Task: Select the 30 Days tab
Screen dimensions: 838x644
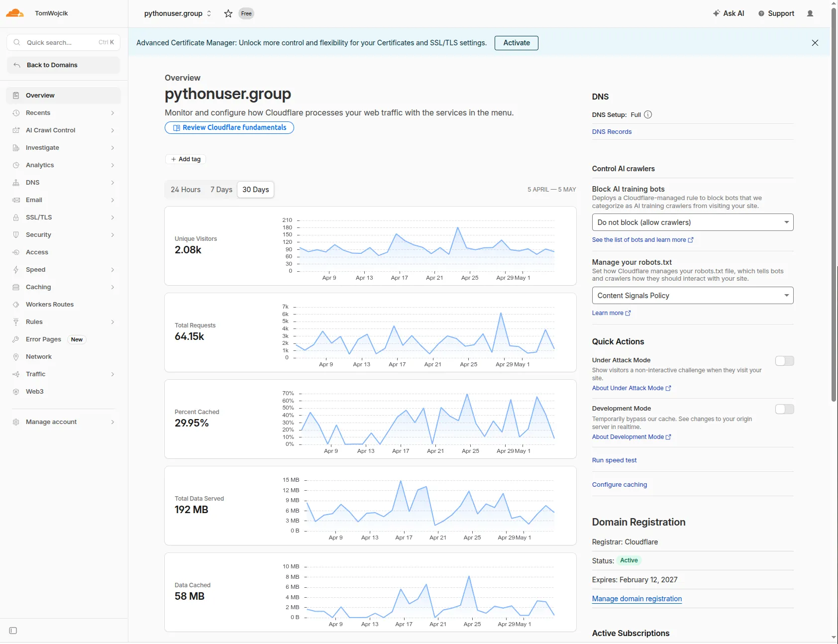Action: (x=256, y=190)
